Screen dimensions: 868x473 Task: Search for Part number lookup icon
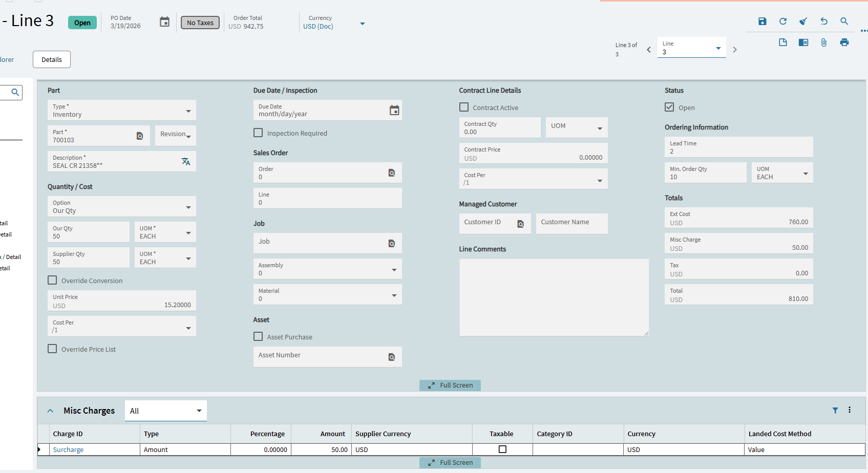point(140,136)
